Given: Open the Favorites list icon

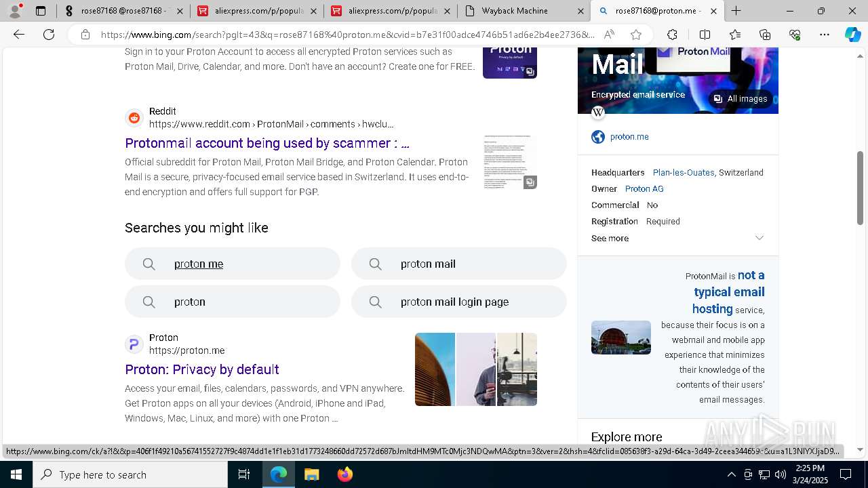Looking at the screenshot, I should click(735, 35).
